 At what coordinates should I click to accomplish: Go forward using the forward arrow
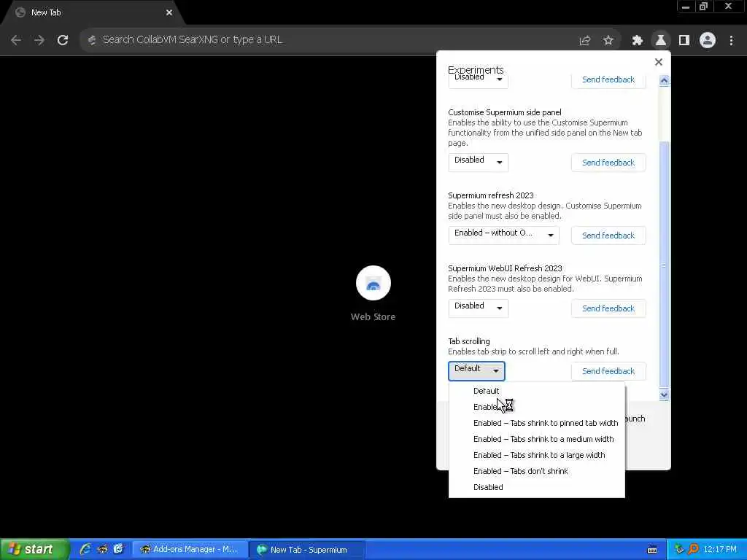(x=39, y=40)
